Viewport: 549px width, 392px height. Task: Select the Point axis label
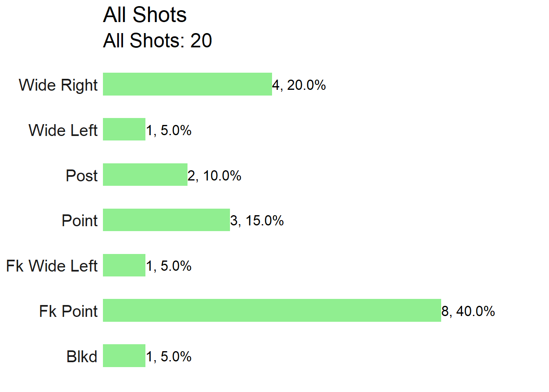pos(80,220)
